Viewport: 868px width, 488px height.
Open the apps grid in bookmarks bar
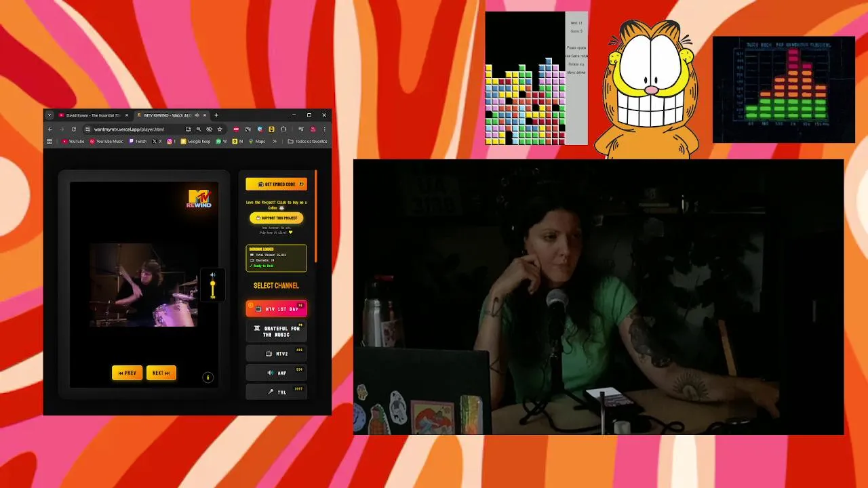tap(50, 142)
